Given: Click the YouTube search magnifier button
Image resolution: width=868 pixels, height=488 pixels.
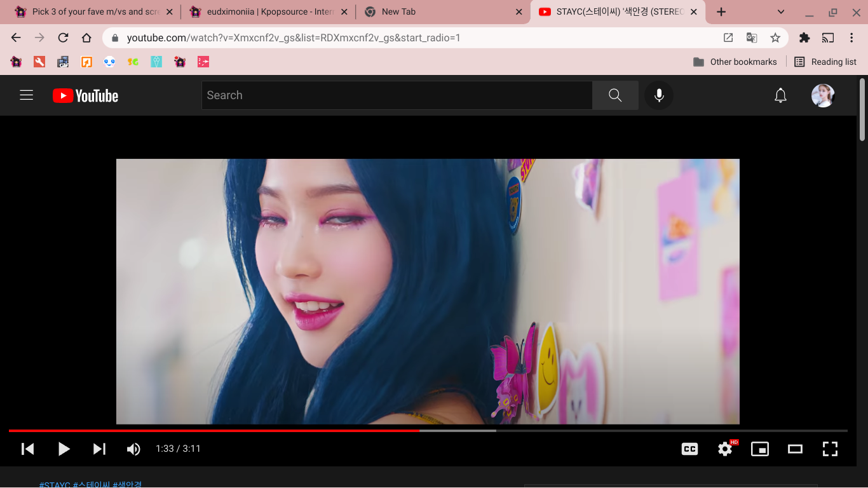Looking at the screenshot, I should click(x=615, y=95).
